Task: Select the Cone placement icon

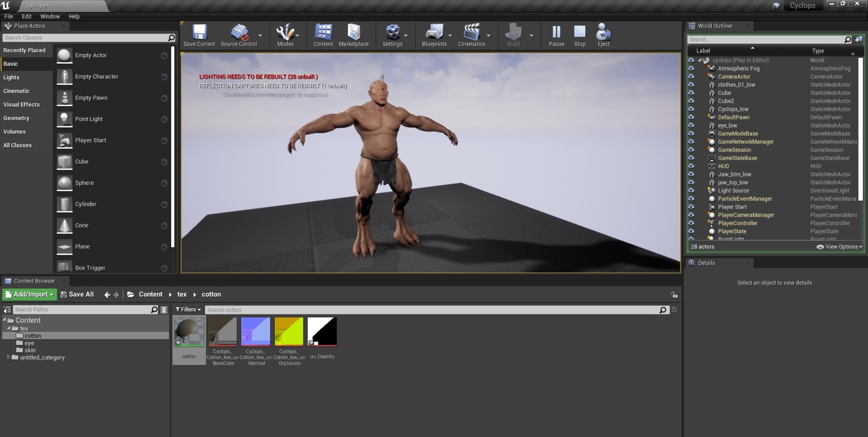Action: 65,225
